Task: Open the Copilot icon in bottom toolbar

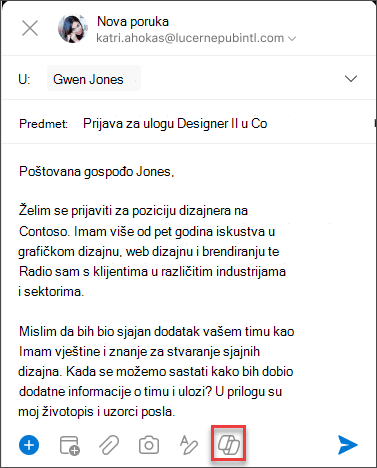Action: [229, 445]
